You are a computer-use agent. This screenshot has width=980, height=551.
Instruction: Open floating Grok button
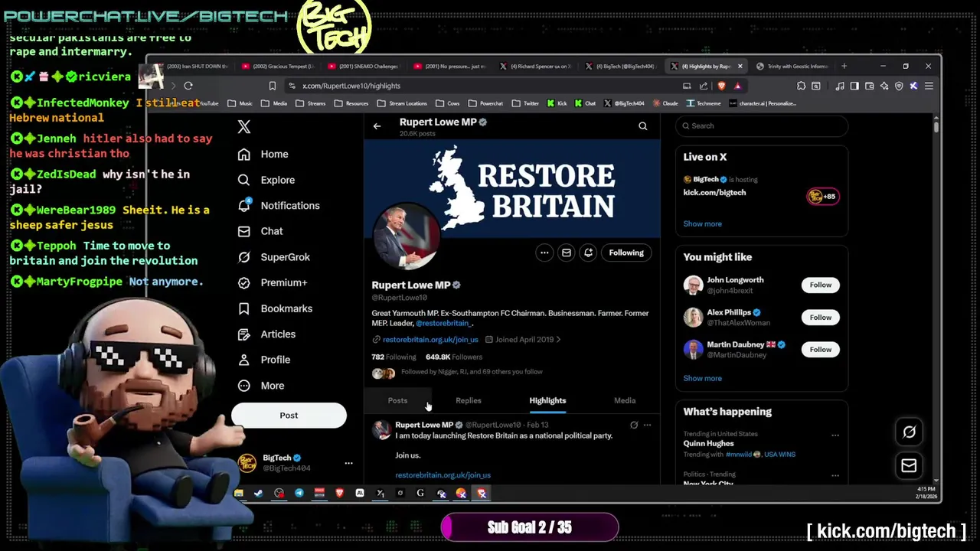pyautogui.click(x=909, y=432)
